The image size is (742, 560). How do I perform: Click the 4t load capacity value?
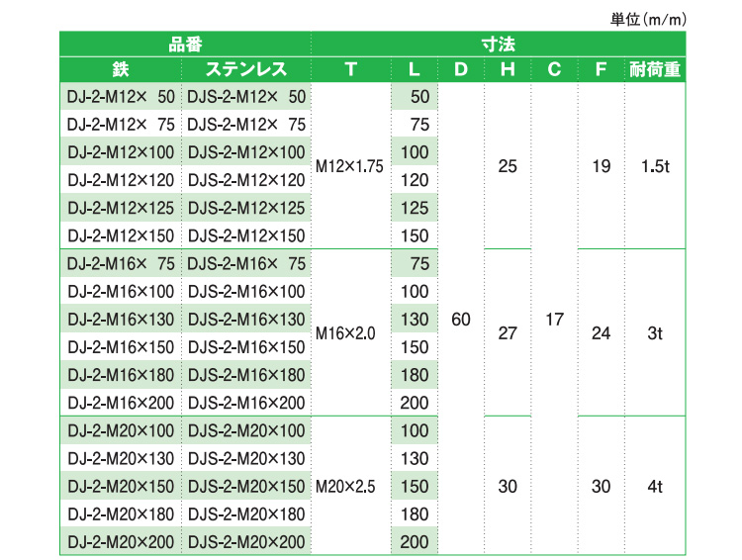click(654, 487)
